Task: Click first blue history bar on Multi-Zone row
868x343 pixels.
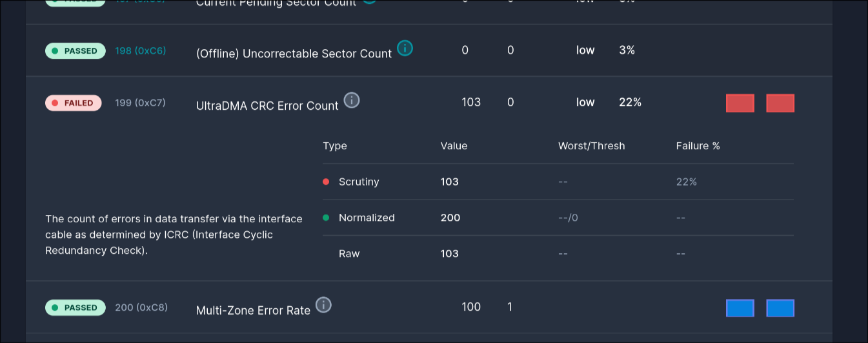Action: tap(740, 308)
